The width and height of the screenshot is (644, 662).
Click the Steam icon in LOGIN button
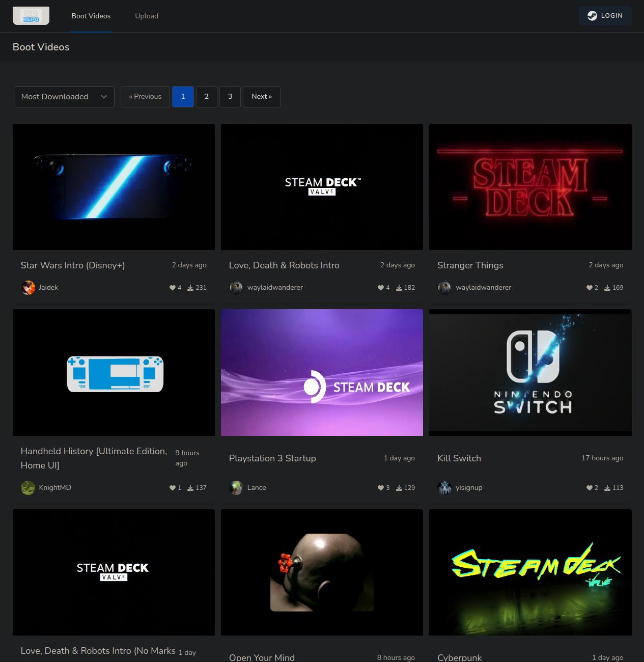click(x=592, y=16)
